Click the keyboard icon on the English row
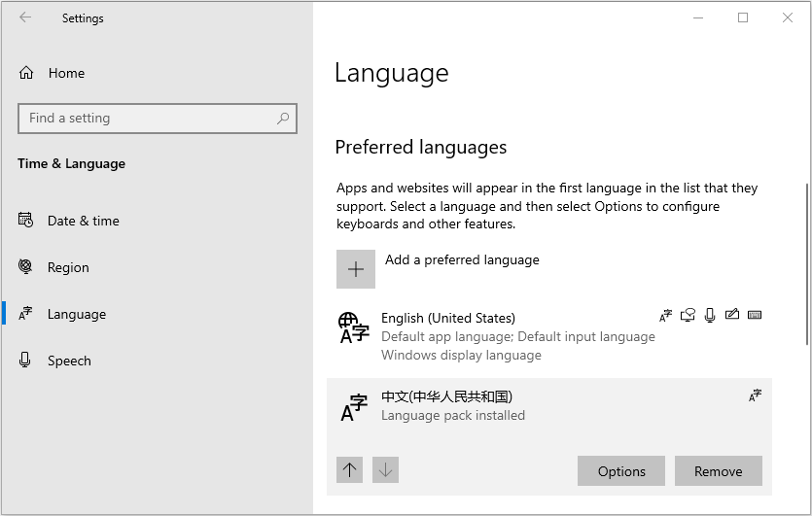The height and width of the screenshot is (516, 812). coord(755,315)
